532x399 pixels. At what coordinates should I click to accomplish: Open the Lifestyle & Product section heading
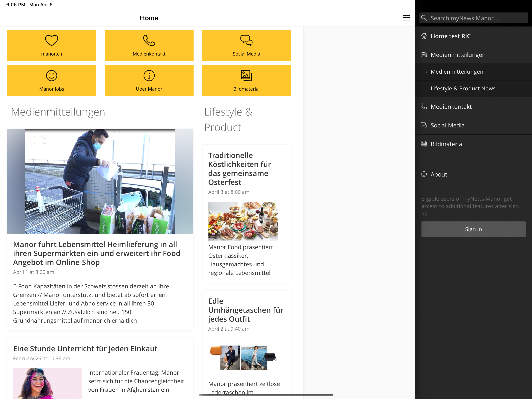(228, 120)
